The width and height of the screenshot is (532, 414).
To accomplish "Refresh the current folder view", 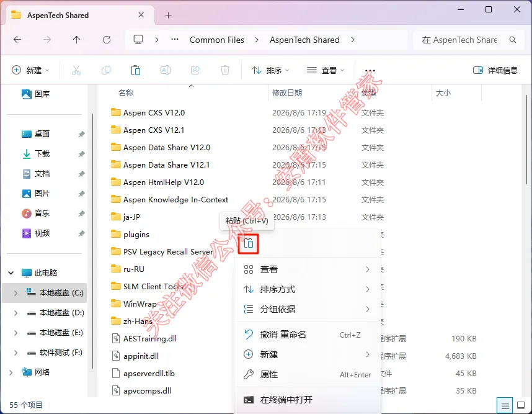I will point(107,40).
